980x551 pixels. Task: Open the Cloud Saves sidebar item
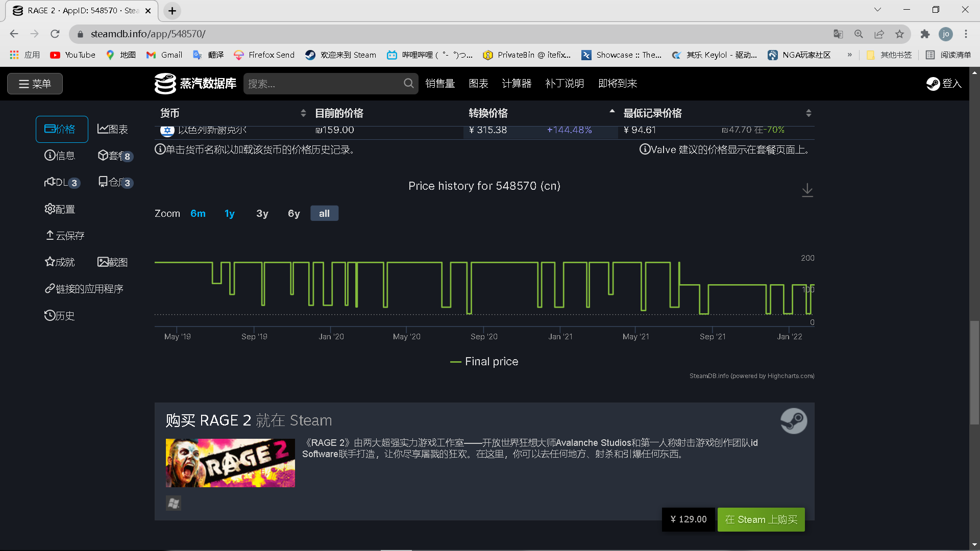pos(65,236)
